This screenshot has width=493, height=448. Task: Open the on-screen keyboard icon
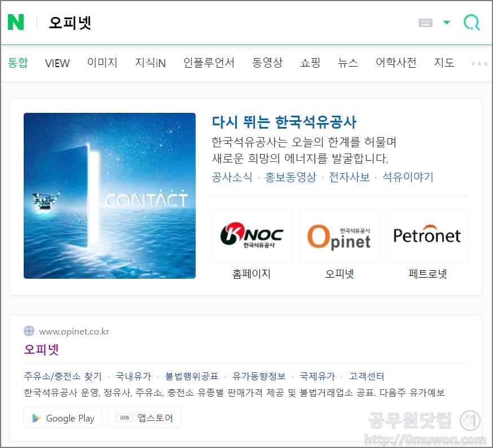coord(425,23)
